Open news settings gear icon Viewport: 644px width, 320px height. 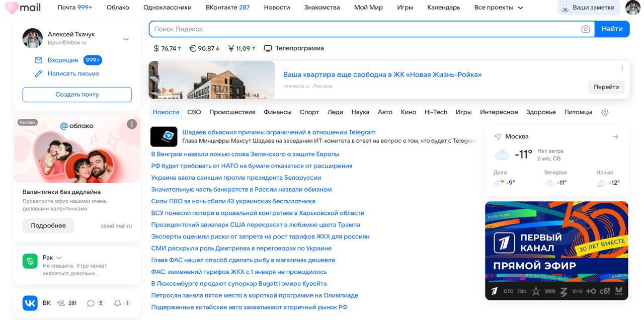(x=605, y=112)
